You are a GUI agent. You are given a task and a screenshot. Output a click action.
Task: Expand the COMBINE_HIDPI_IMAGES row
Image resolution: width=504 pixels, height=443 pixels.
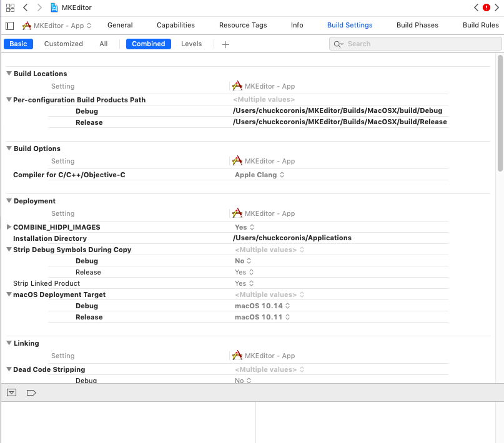click(x=9, y=227)
